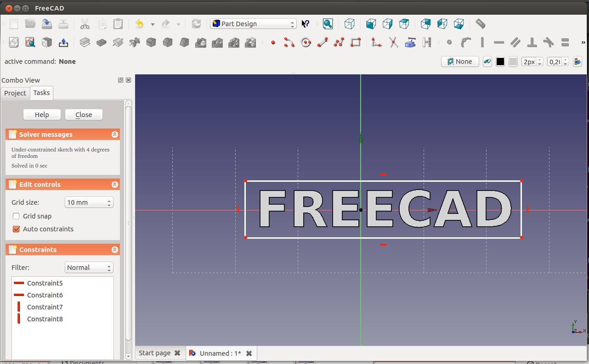Open the Part Design workbench dropdown
This screenshot has height=364, width=589.
253,24
